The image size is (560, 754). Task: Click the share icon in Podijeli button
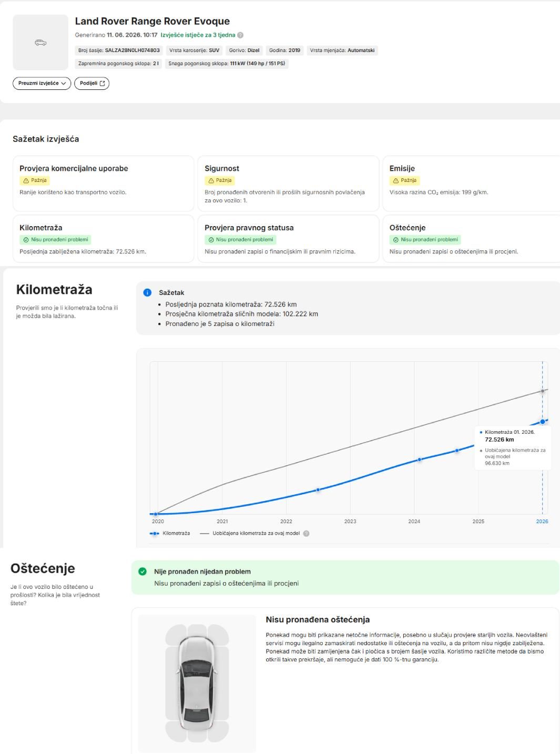pos(103,83)
